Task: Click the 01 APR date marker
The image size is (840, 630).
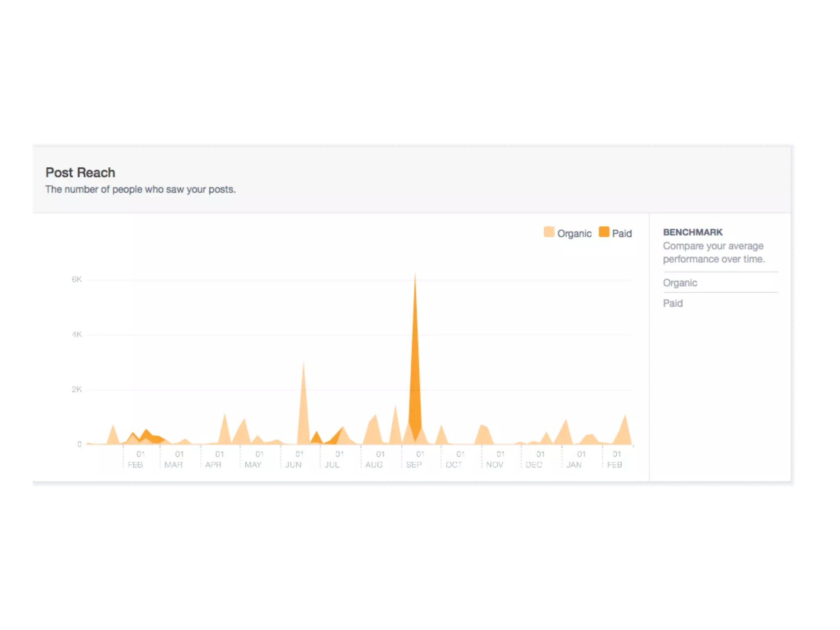Action: [214, 459]
